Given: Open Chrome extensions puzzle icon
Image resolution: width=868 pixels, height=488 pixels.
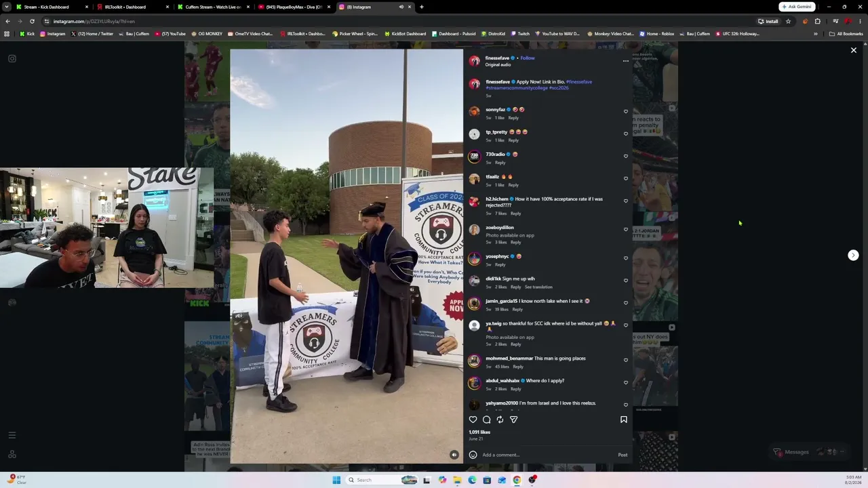Looking at the screenshot, I should coord(817,21).
